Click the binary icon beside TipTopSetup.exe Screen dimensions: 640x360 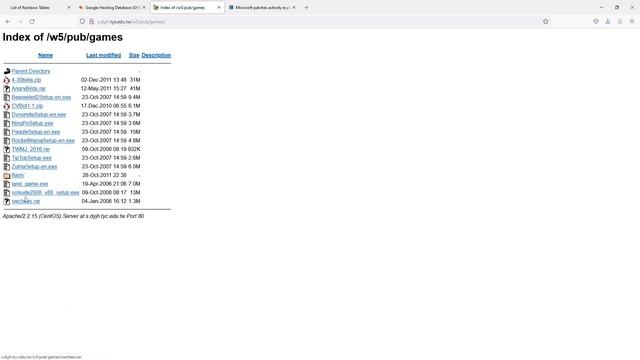[7, 158]
